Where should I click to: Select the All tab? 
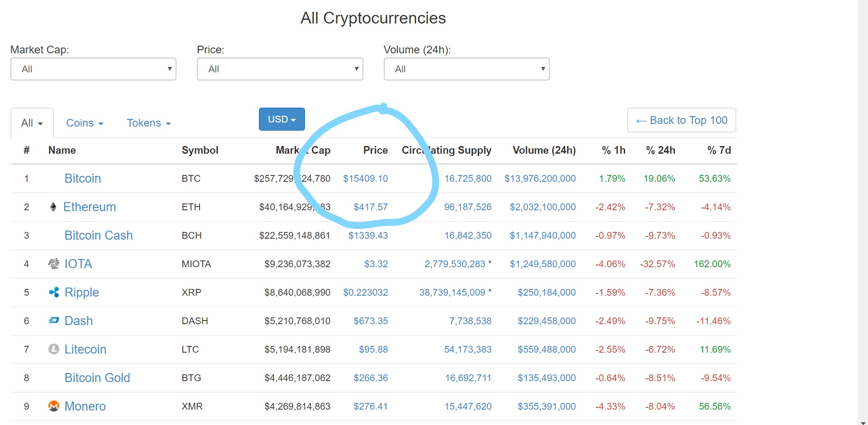point(32,123)
